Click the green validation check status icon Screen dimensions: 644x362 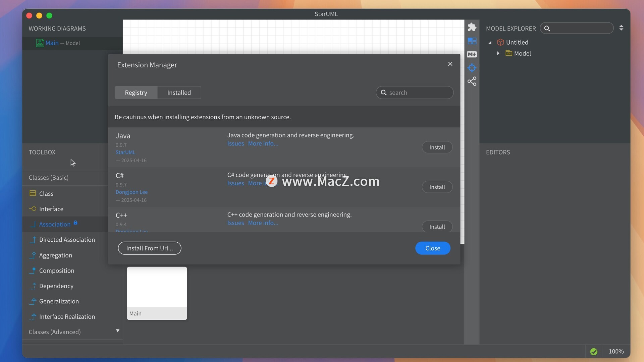[594, 352]
